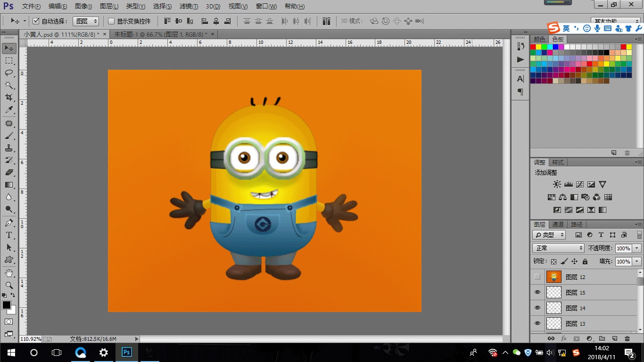
Task: Open the opacity 不透明度 slider arrow
Action: [x=637, y=248]
